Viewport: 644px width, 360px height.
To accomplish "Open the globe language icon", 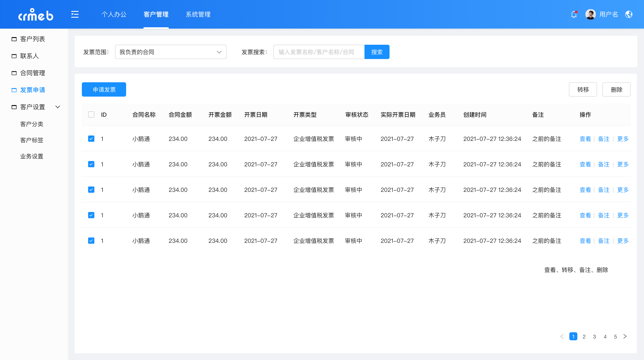I will [x=629, y=15].
